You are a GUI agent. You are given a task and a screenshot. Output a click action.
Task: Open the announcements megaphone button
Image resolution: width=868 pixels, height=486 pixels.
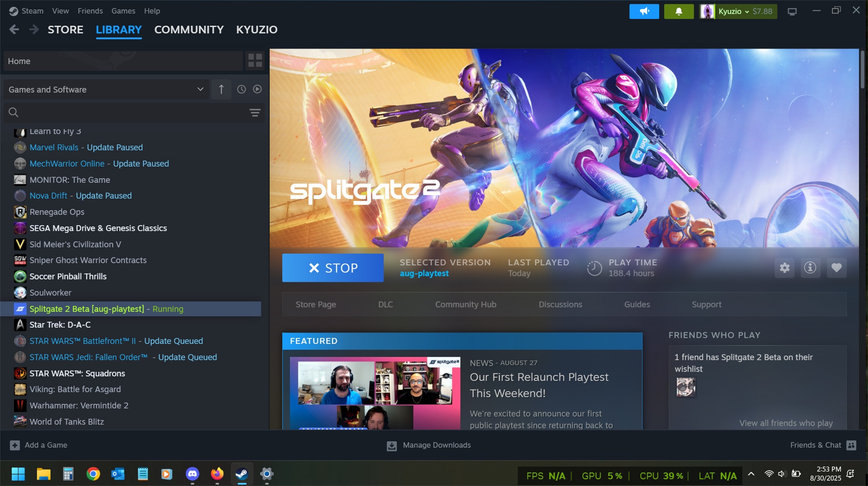pyautogui.click(x=644, y=11)
